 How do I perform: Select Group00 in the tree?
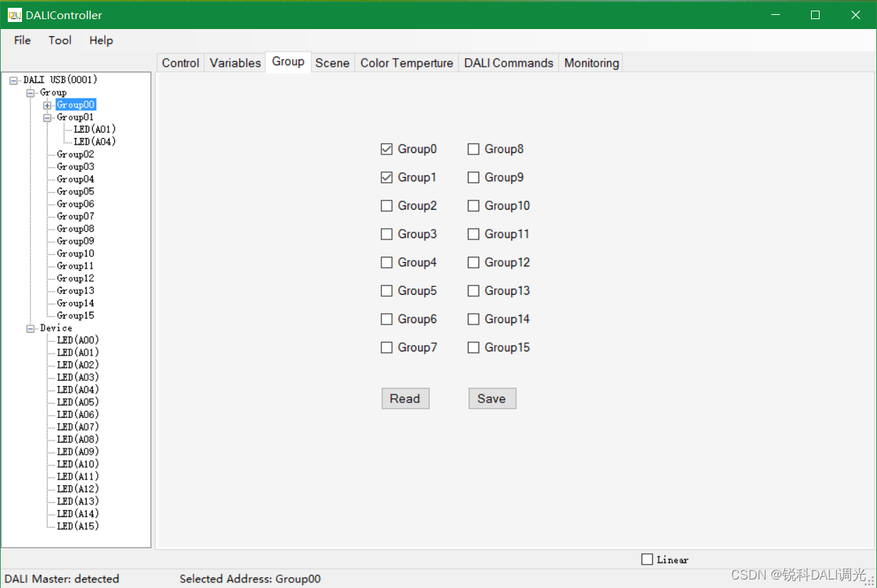tap(76, 105)
